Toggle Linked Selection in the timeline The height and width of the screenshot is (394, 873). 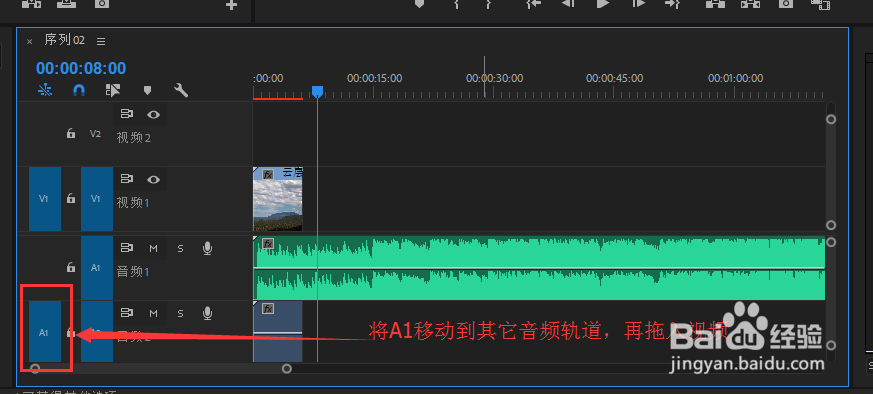pos(113,90)
